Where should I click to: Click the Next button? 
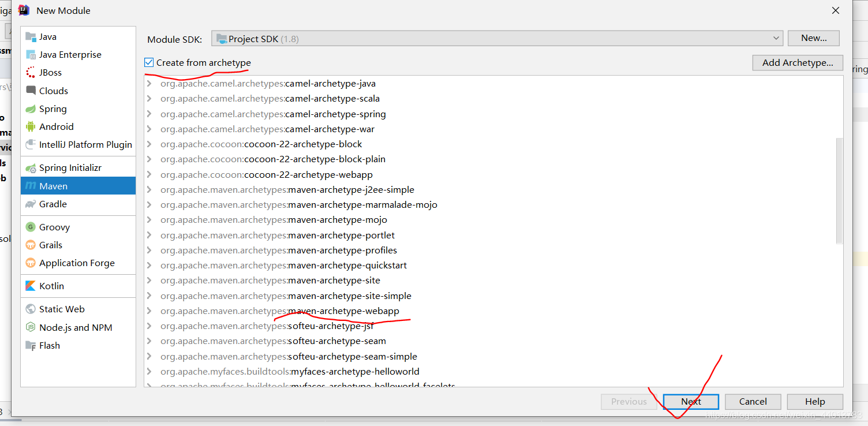point(691,401)
